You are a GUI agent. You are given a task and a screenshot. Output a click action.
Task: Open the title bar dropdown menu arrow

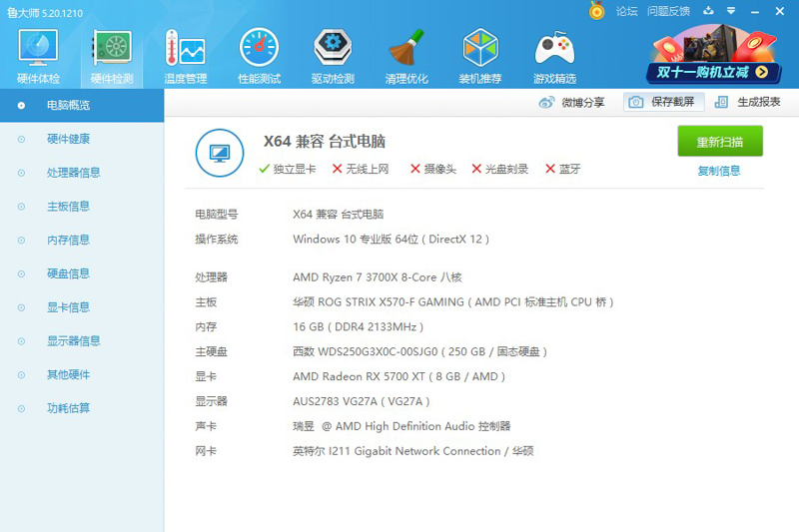731,11
